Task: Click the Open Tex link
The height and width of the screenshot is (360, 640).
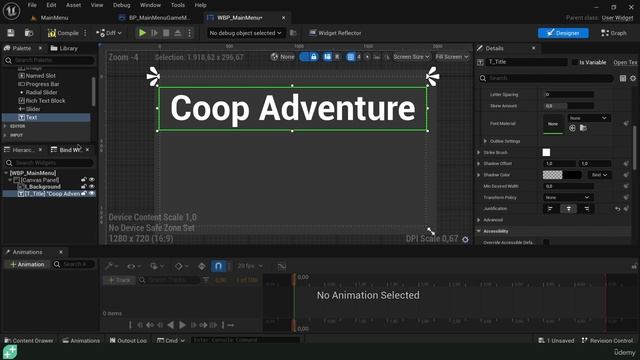Action: [x=625, y=62]
